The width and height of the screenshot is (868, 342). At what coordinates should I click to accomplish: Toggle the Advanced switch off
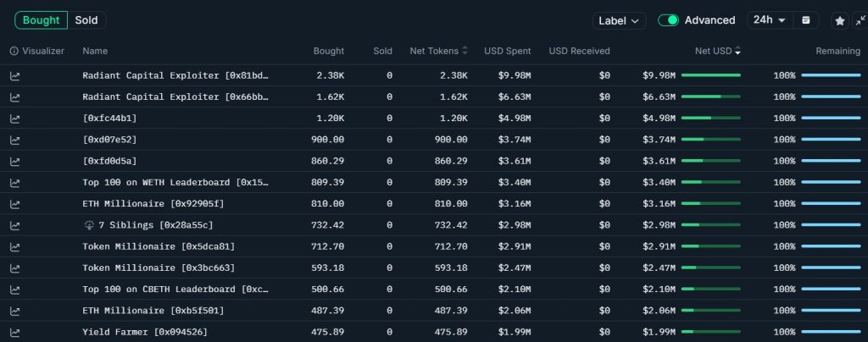669,20
